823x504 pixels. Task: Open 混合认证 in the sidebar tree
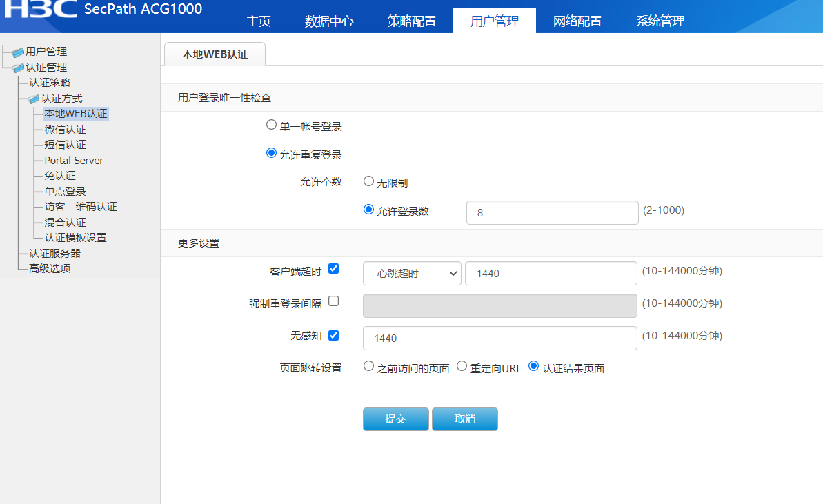(65, 223)
